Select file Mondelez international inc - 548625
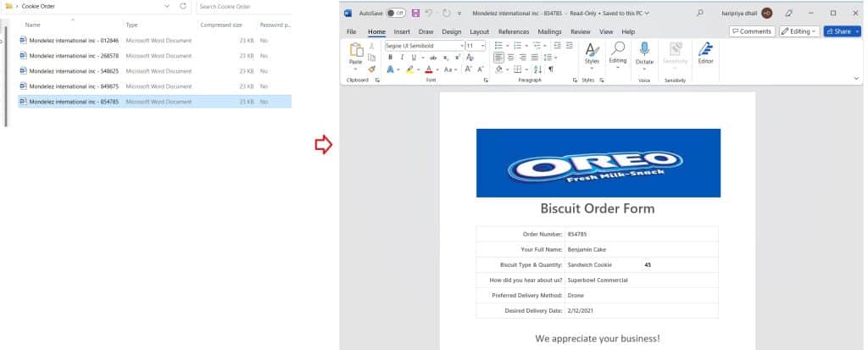Screen dimensions: 868x350 click(x=75, y=71)
